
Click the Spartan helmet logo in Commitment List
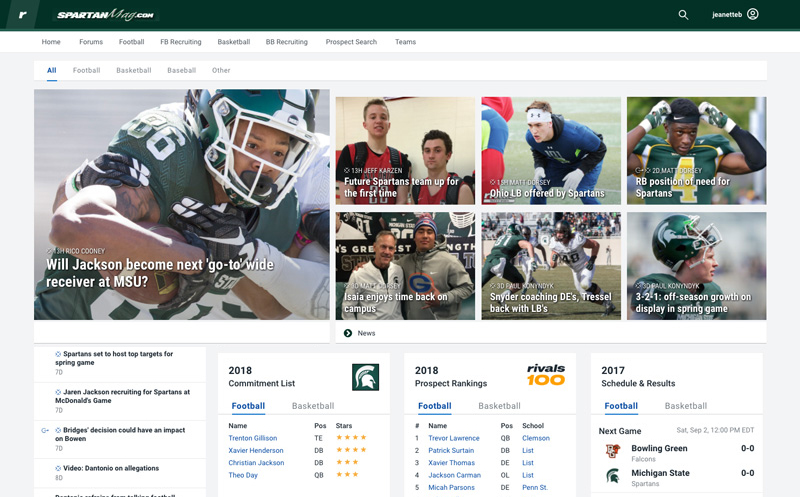[x=365, y=377]
